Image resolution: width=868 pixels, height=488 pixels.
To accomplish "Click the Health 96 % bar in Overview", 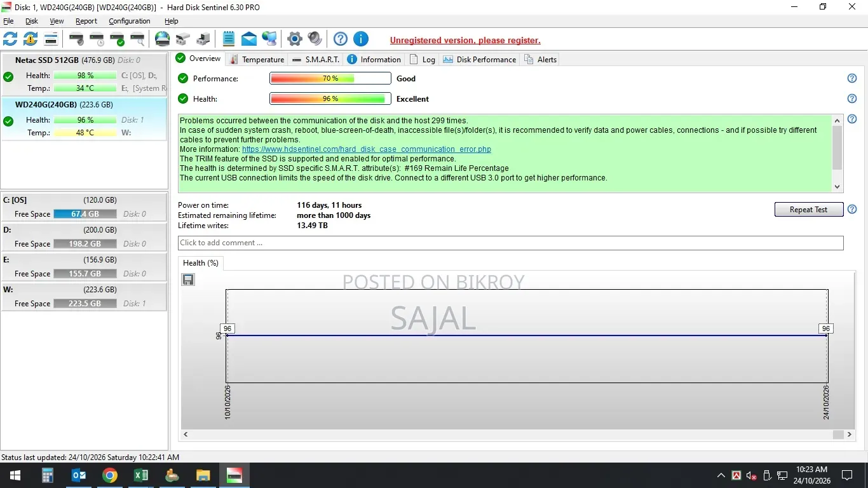I will 330,98.
